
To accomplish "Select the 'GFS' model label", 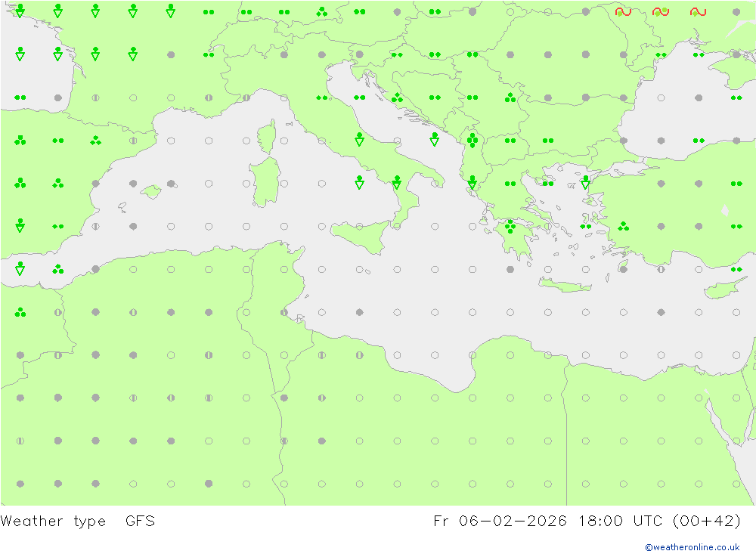I will point(140,521).
